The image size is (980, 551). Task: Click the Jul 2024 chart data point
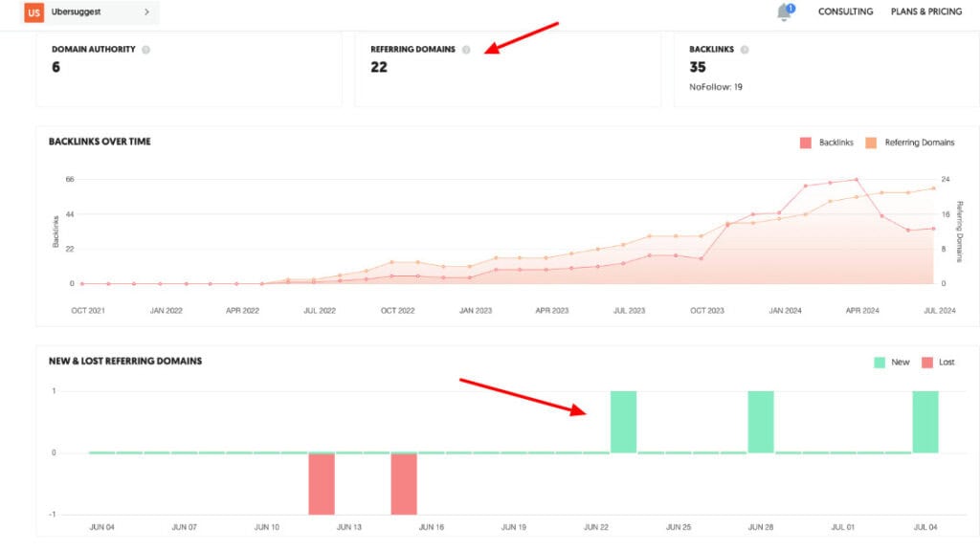[x=933, y=229]
